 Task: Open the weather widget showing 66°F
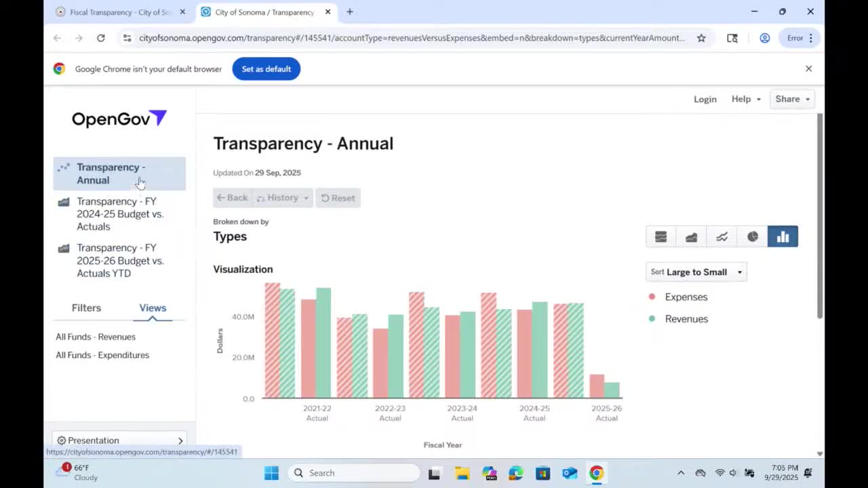(x=77, y=472)
